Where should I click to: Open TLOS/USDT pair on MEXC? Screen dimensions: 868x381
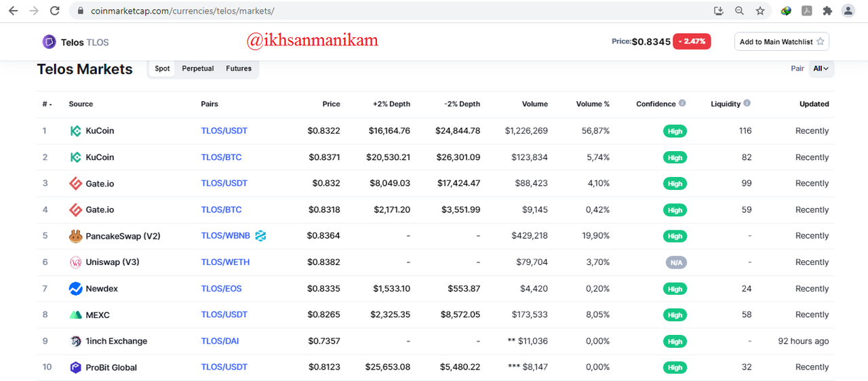coord(224,315)
